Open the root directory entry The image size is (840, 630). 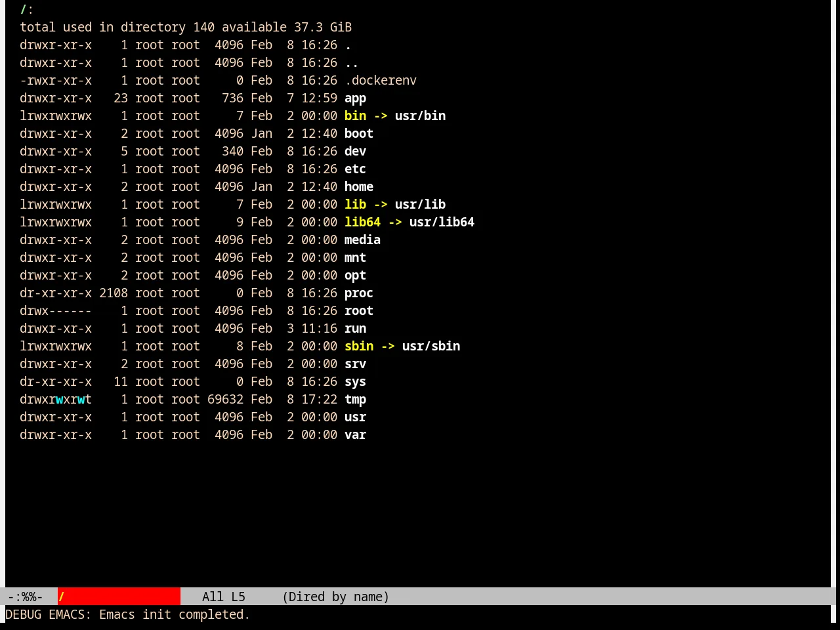(x=359, y=311)
